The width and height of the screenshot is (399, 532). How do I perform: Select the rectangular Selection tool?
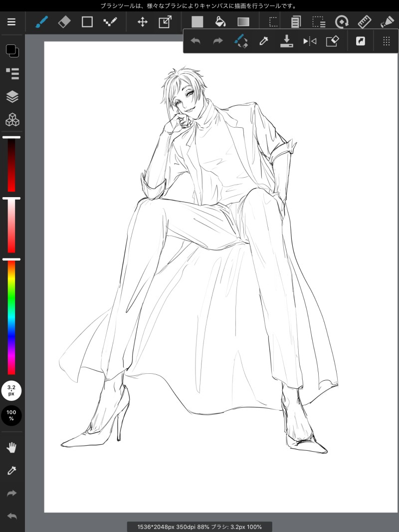pos(273,22)
